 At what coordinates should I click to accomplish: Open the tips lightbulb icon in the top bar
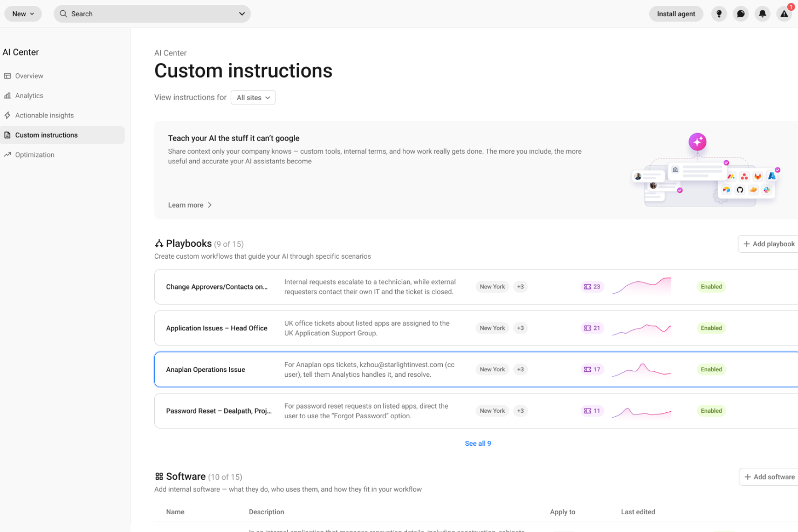(719, 13)
